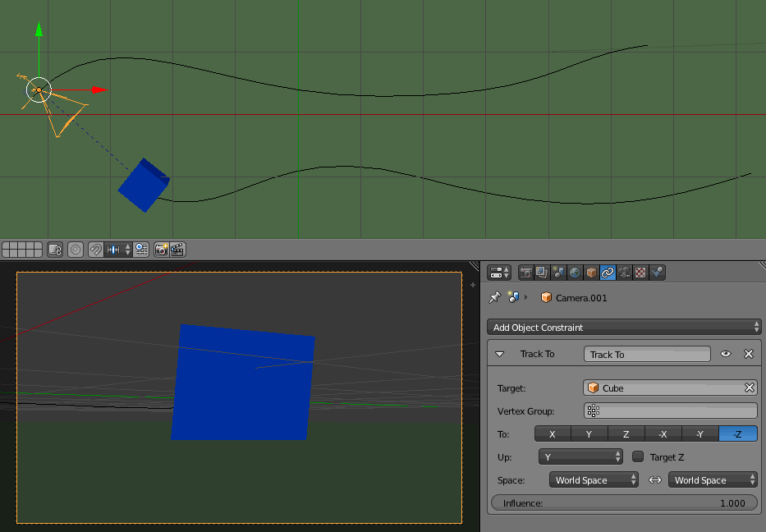Render animation using the clapperboard icon
The image size is (766, 532).
177,250
